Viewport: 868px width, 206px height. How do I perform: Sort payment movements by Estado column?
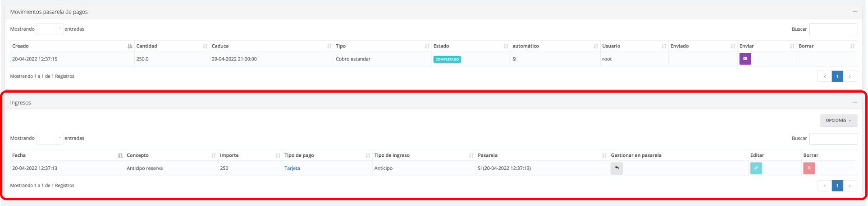click(x=470, y=46)
